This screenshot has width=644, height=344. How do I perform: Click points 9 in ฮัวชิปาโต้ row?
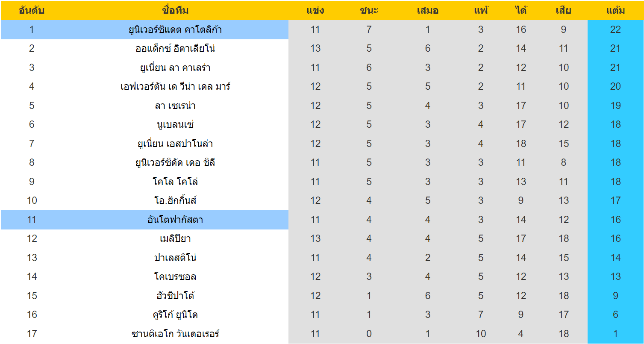point(615,296)
